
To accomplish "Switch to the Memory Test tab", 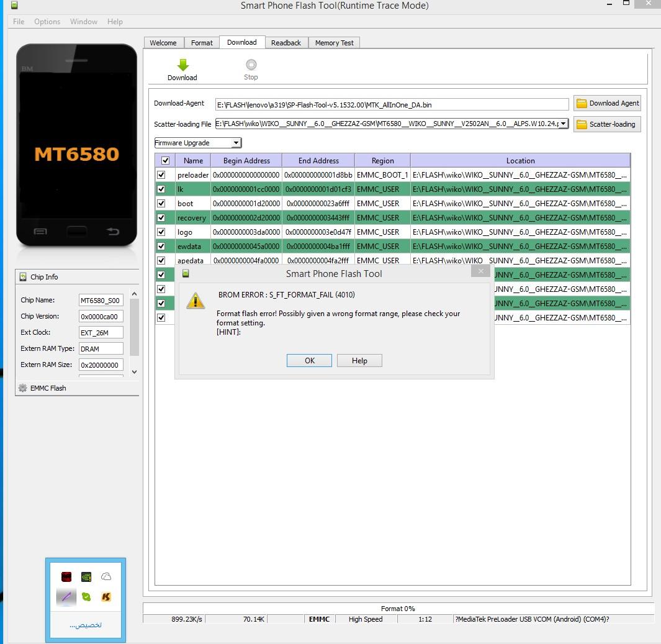I will pyautogui.click(x=335, y=43).
